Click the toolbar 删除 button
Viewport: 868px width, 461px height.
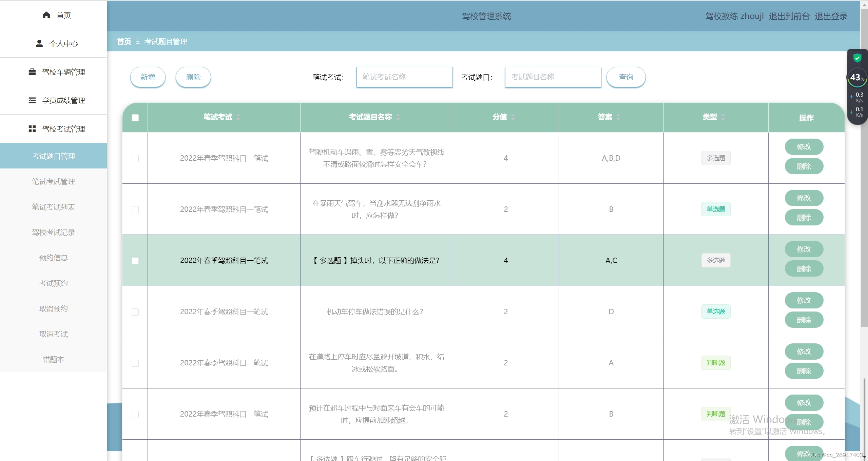[193, 77]
